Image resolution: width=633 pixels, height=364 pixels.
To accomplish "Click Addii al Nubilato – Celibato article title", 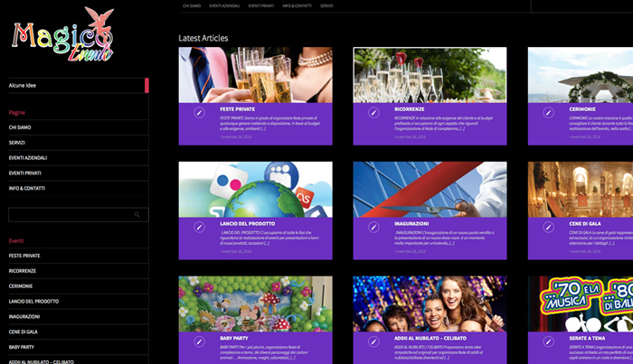I will pyautogui.click(x=430, y=338).
